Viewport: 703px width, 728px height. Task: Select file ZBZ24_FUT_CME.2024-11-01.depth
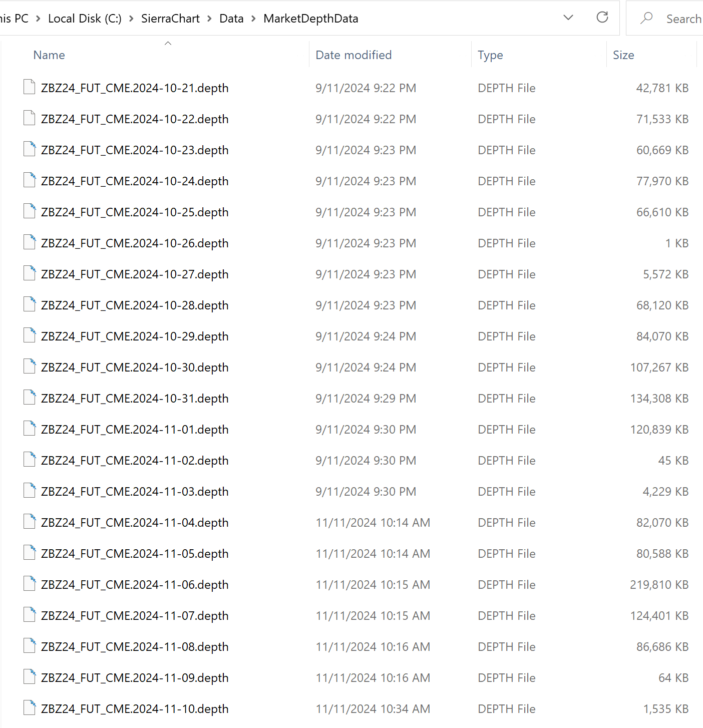(135, 430)
